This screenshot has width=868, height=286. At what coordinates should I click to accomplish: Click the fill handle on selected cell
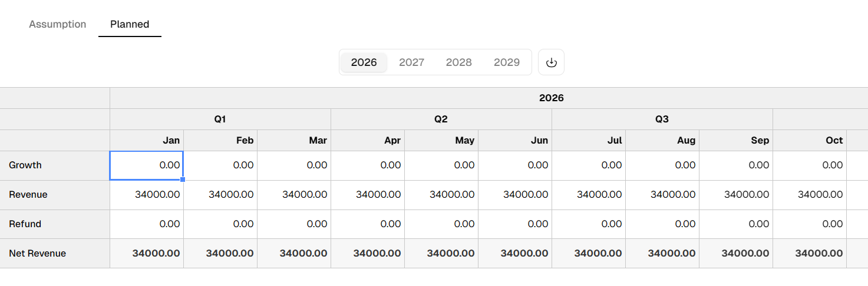point(183,179)
